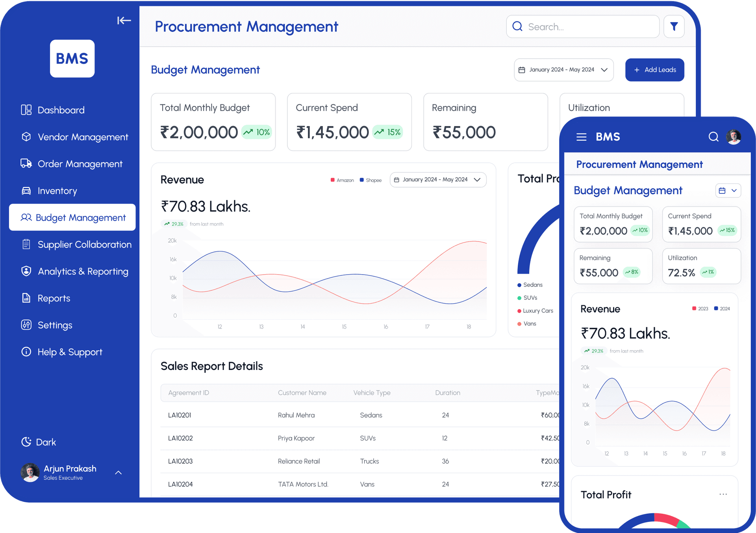The image size is (756, 533).
Task: Open the January 2024 - May 2024 date selector
Action: pos(563,70)
